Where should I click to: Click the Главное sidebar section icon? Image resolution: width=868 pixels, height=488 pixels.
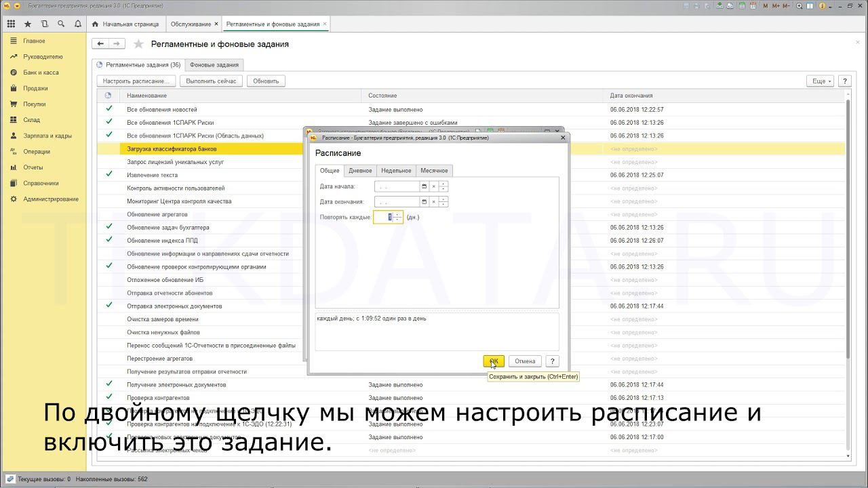click(x=14, y=41)
